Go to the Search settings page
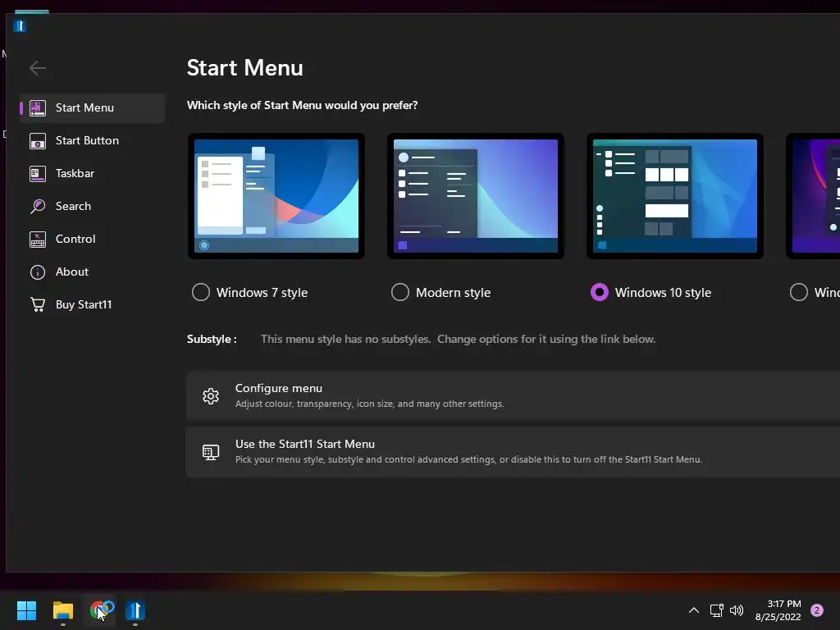 [92, 206]
